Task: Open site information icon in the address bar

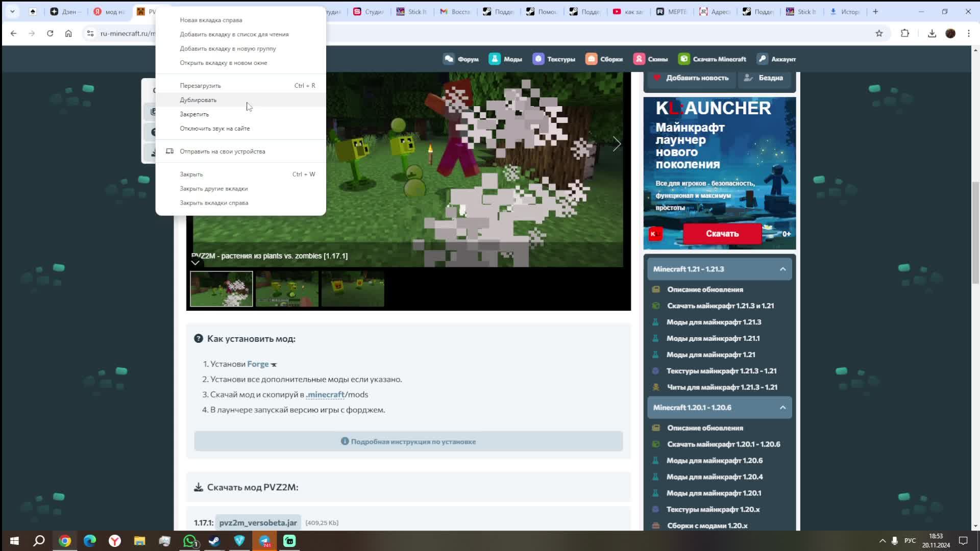Action: coord(90,34)
